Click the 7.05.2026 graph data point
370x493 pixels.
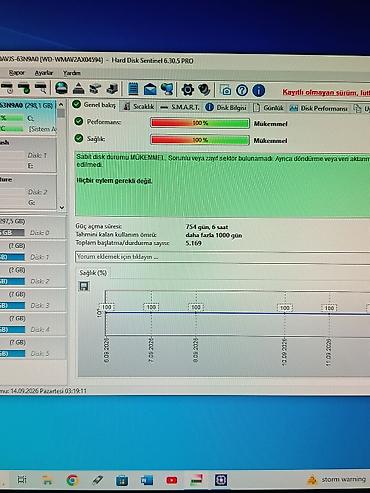[x=151, y=312]
